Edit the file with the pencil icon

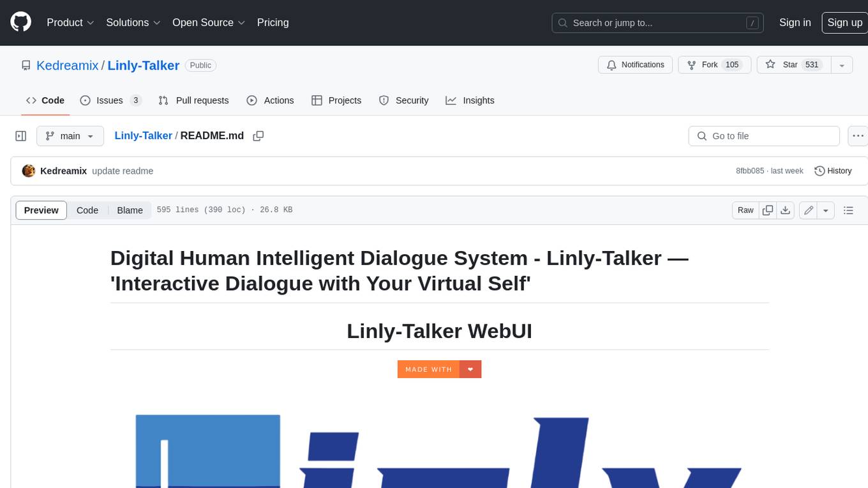coord(809,210)
